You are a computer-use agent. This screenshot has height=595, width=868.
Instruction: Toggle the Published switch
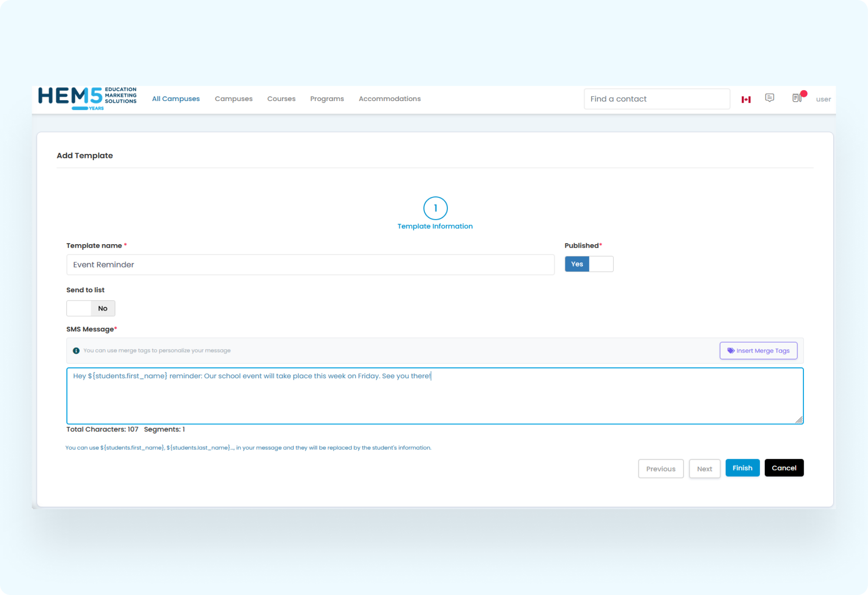(x=589, y=264)
